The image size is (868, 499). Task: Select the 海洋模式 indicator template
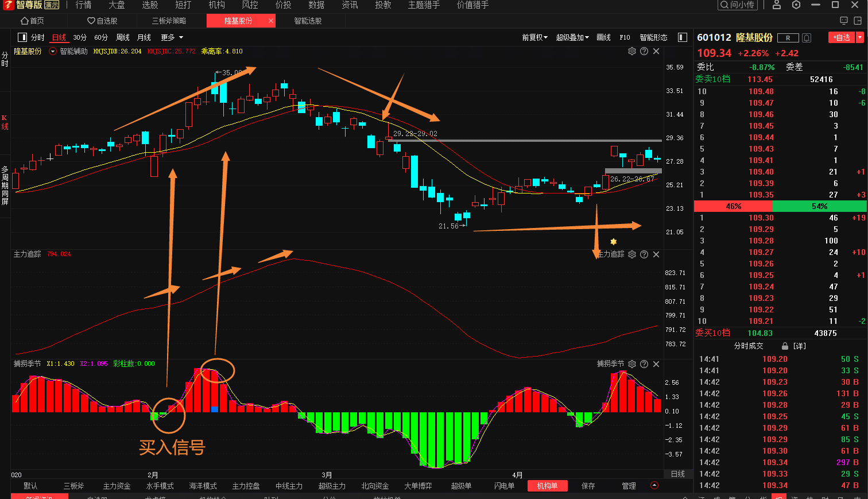(x=203, y=486)
